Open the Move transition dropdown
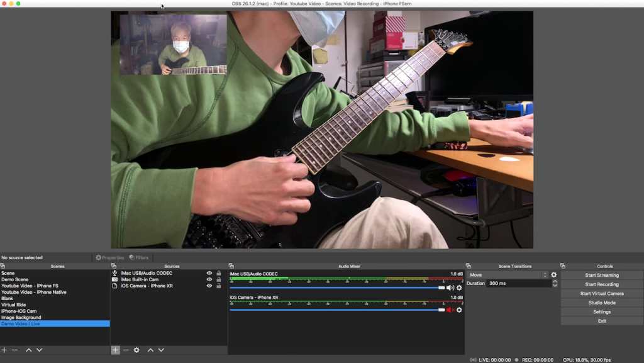The height and width of the screenshot is (363, 644). pyautogui.click(x=508, y=275)
